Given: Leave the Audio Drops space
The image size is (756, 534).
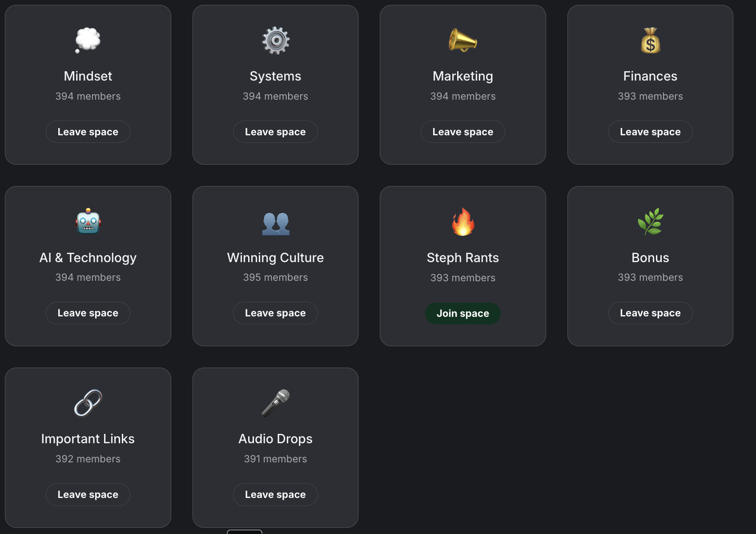Looking at the screenshot, I should pos(275,494).
